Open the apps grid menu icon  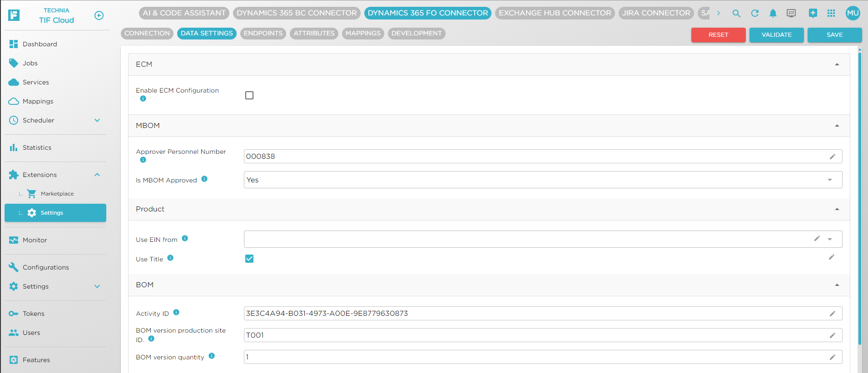click(x=831, y=14)
